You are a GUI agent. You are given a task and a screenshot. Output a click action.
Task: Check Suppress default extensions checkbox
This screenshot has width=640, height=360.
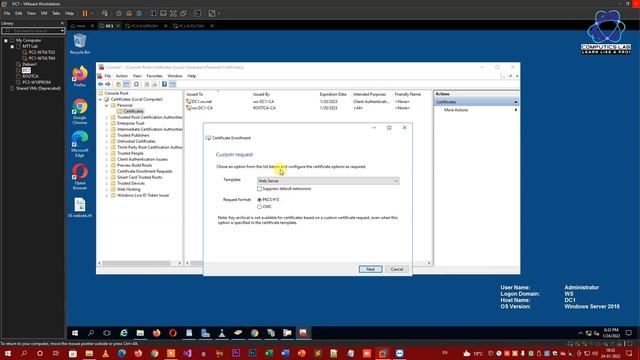coord(259,189)
